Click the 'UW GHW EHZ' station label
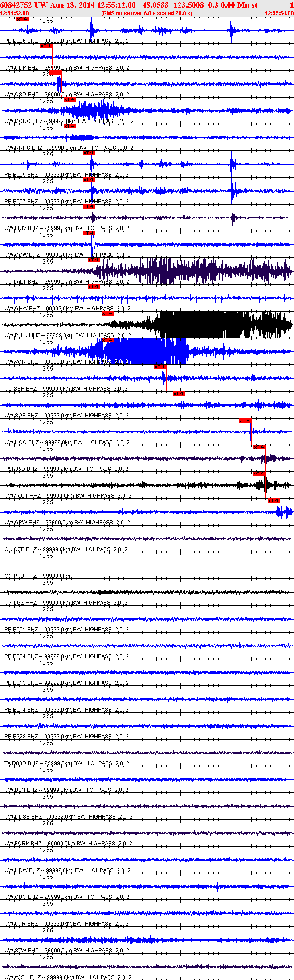The image size is (294, 980). click(x=22, y=309)
